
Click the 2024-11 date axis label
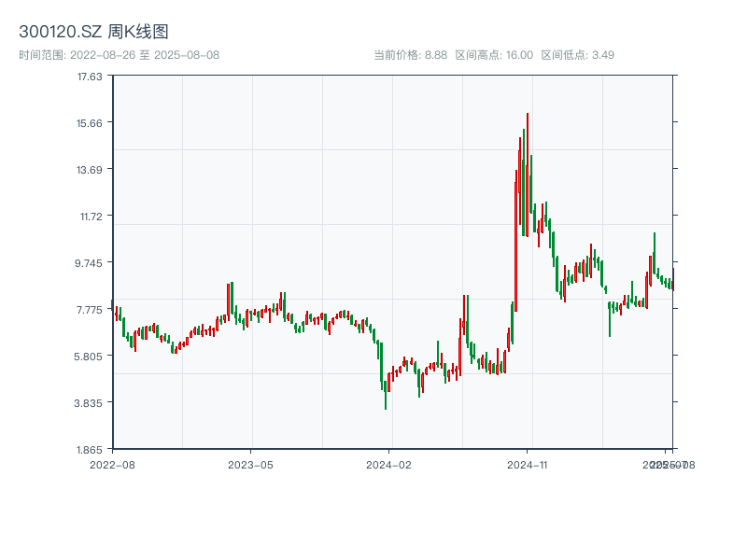527,464
